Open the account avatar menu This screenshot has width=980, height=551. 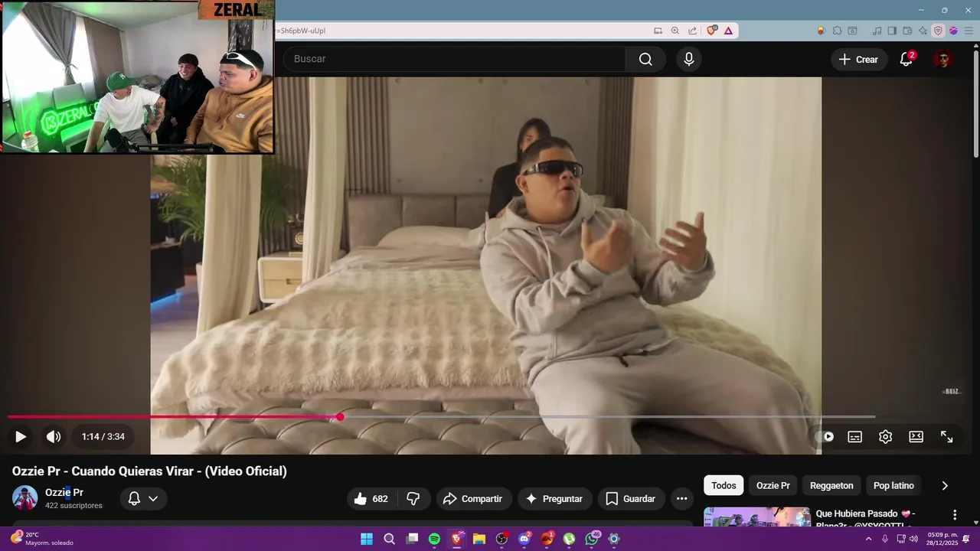point(943,59)
